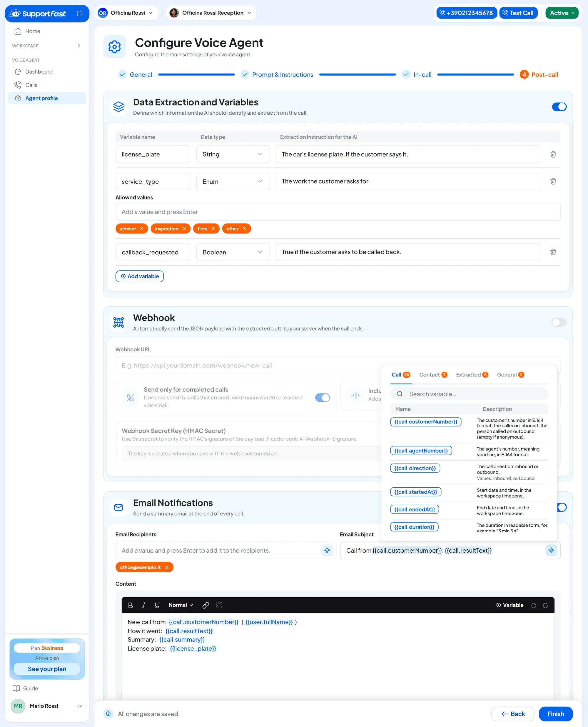This screenshot has height=727, width=588.
Task: Switch to Extracted variables tab
Action: click(x=472, y=375)
